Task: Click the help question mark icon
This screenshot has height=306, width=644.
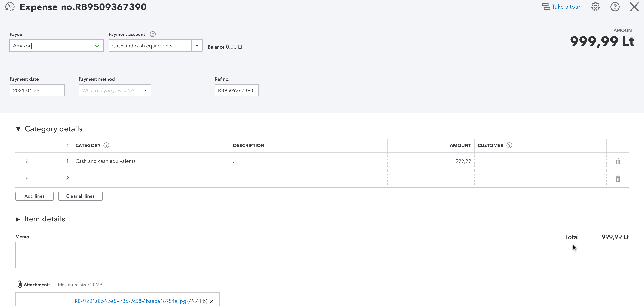Action: pyautogui.click(x=615, y=7)
